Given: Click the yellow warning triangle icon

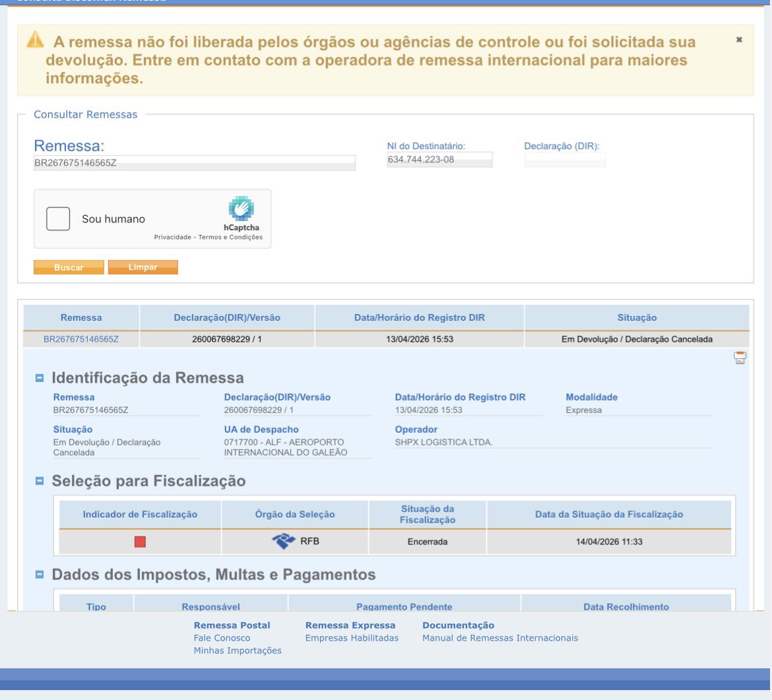Looking at the screenshot, I should coord(35,39).
